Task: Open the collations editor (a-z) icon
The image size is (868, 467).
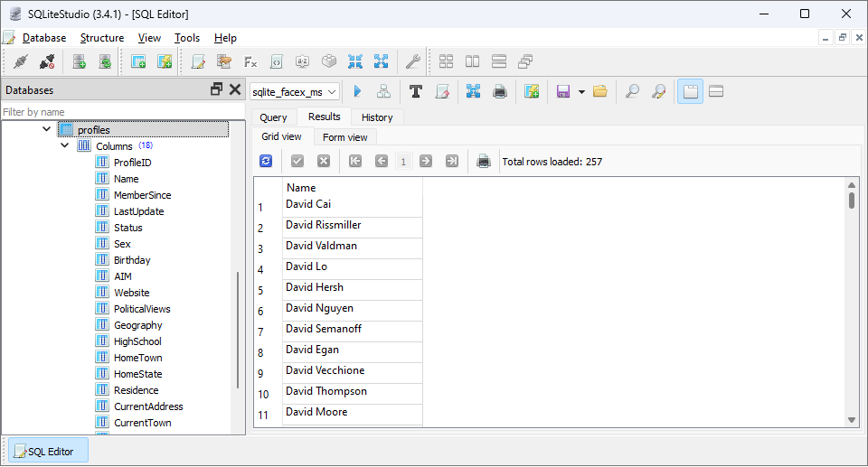Action: coord(302,61)
